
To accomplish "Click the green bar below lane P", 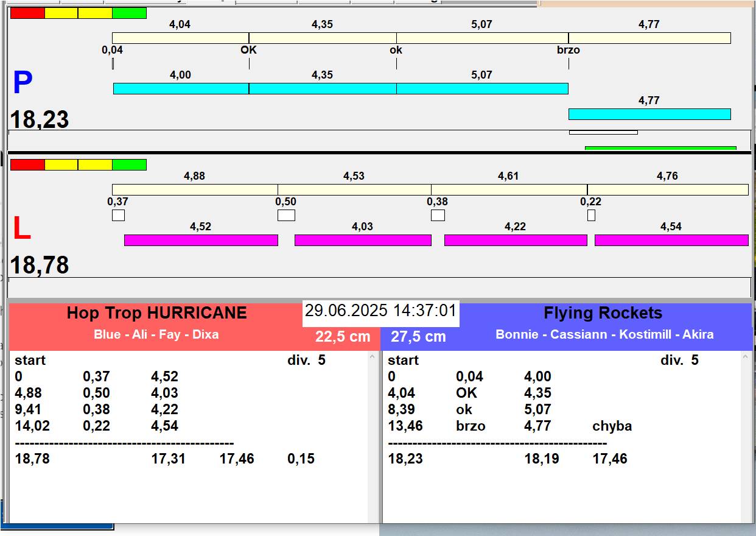I will [x=660, y=148].
